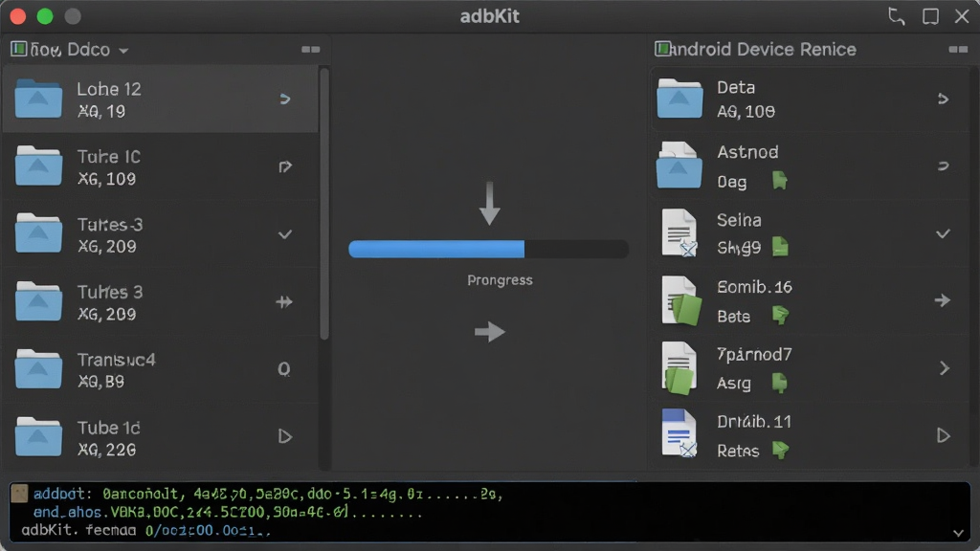The image size is (980, 551).
Task: Click the transfer arrow on Tuhes 3 row
Action: coord(284,301)
